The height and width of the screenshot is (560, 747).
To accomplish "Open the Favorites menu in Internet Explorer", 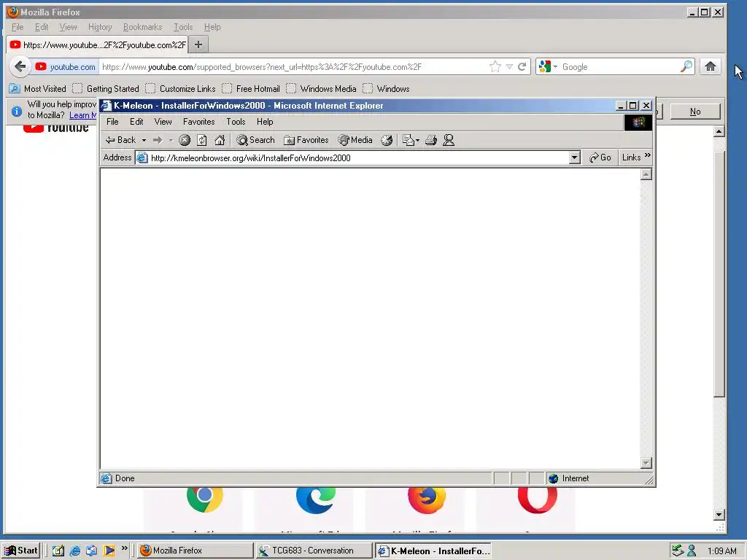I will (x=198, y=122).
